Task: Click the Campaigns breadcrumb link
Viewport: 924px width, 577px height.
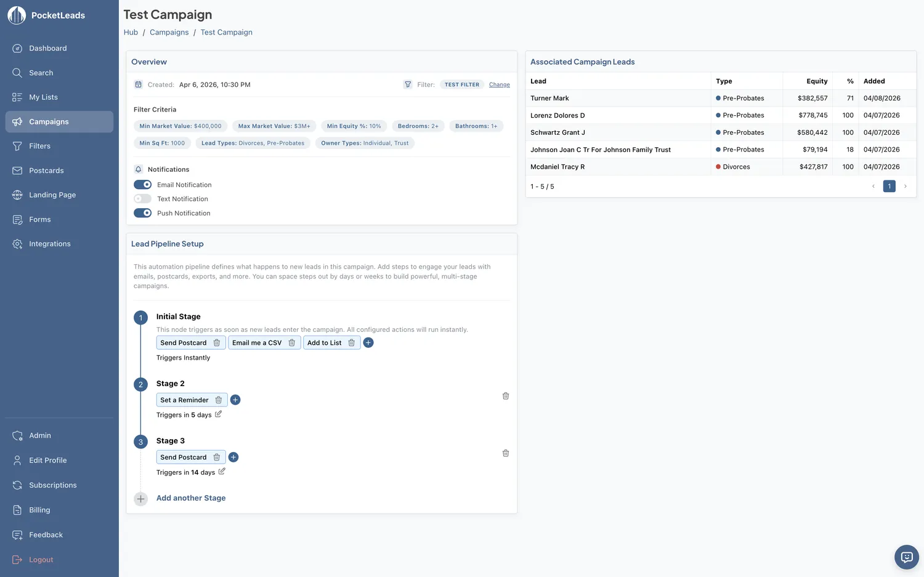Action: point(169,32)
